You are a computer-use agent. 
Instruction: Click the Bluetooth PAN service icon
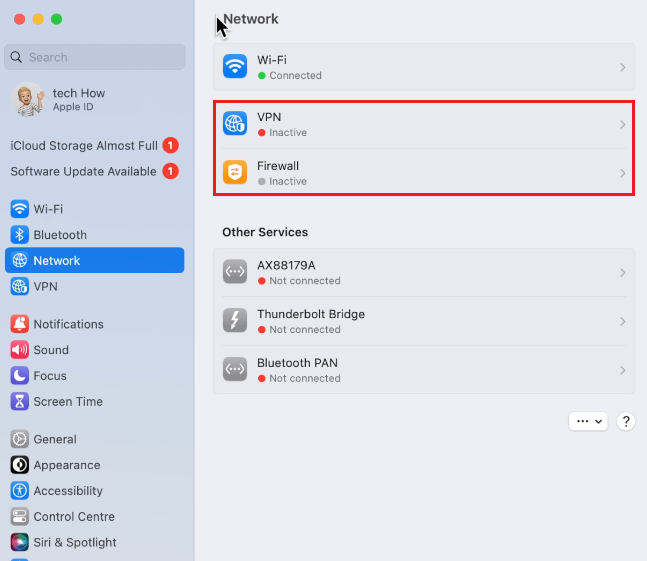pyautogui.click(x=235, y=369)
